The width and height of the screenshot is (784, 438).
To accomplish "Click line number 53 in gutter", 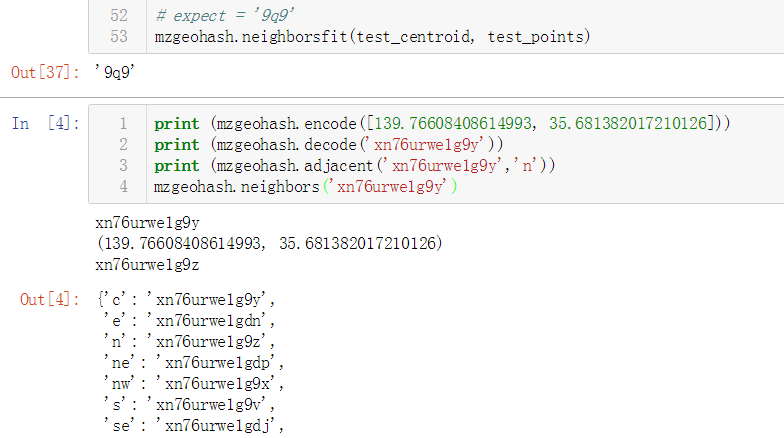I will [x=118, y=36].
